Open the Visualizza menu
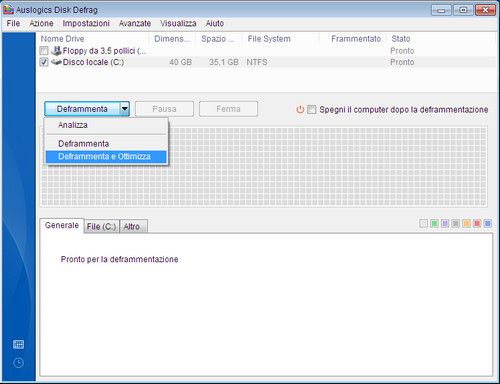Image resolution: width=500 pixels, height=384 pixels. pos(178,23)
